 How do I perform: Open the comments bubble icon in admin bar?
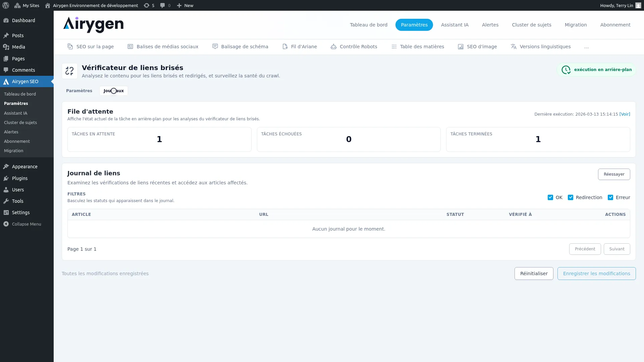(x=162, y=5)
